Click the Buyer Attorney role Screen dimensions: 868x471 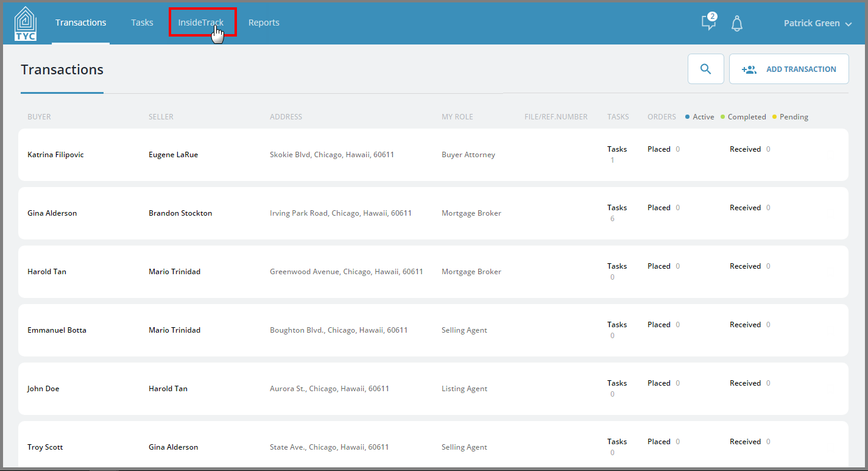point(468,155)
